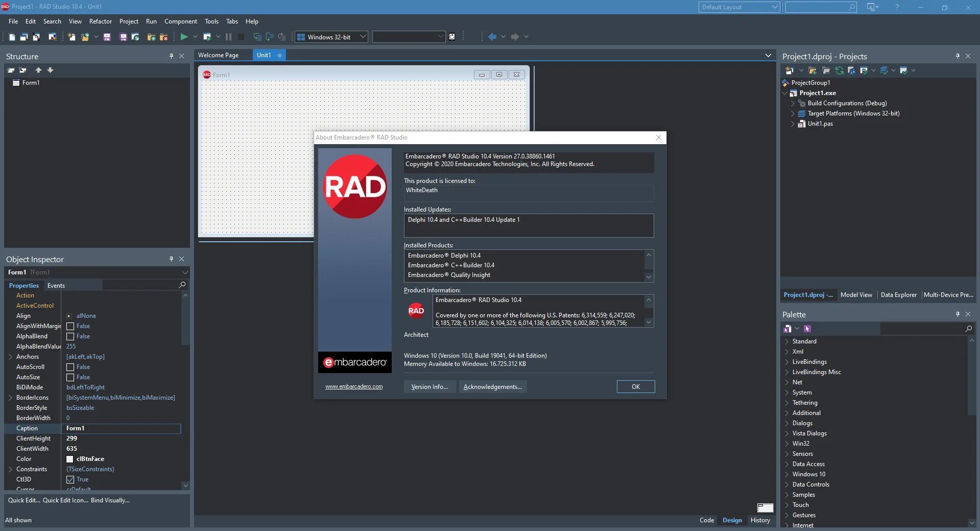The height and width of the screenshot is (531, 980).
Task: Click the Bind Visually... link
Action: click(x=110, y=500)
